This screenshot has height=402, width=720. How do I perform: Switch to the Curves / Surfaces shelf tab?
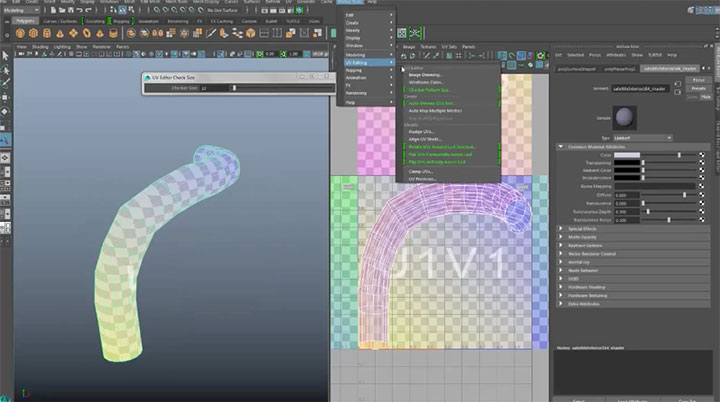(61, 21)
